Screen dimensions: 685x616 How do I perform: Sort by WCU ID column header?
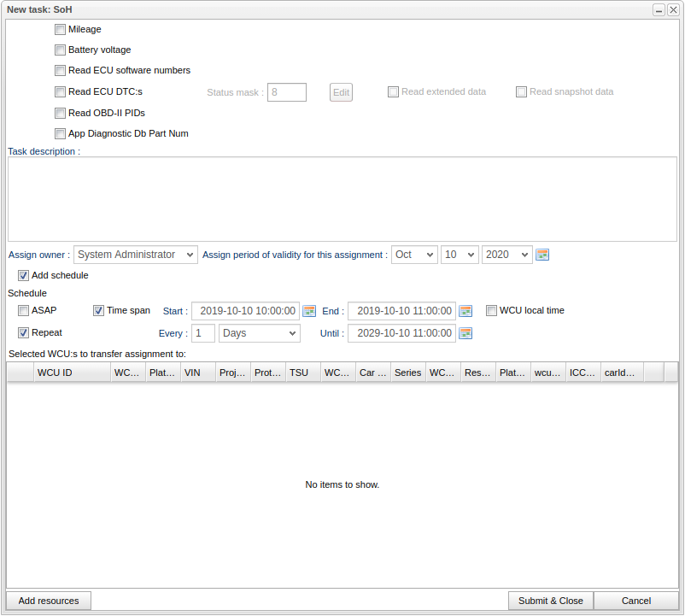point(72,373)
